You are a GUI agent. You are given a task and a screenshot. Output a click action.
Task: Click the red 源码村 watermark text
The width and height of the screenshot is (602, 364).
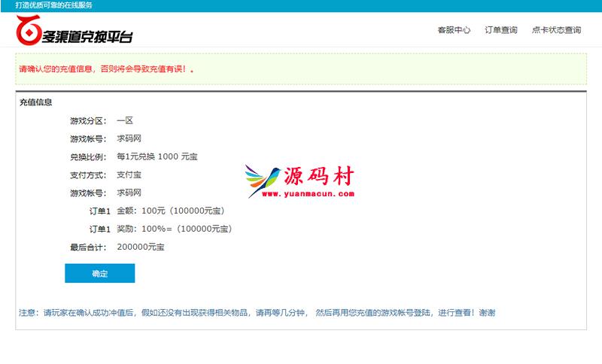(318, 177)
